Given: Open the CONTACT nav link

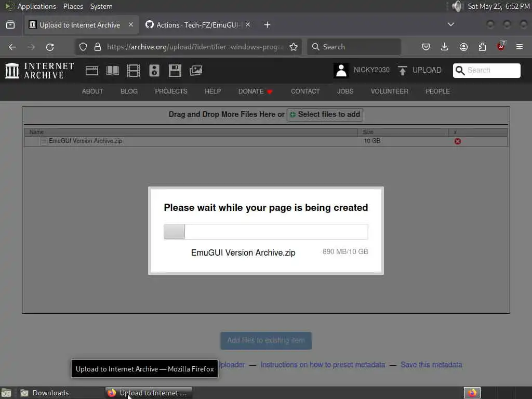Looking at the screenshot, I should pyautogui.click(x=305, y=91).
